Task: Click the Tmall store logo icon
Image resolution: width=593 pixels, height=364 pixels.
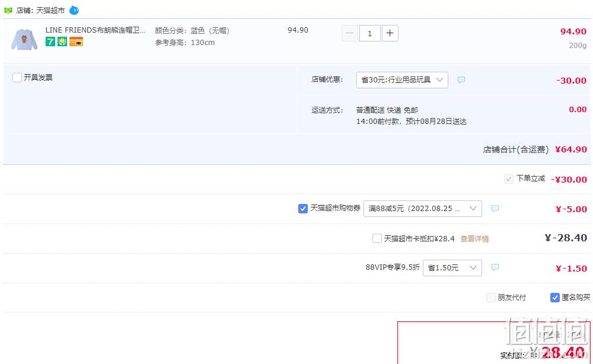Action: pyautogui.click(x=8, y=11)
